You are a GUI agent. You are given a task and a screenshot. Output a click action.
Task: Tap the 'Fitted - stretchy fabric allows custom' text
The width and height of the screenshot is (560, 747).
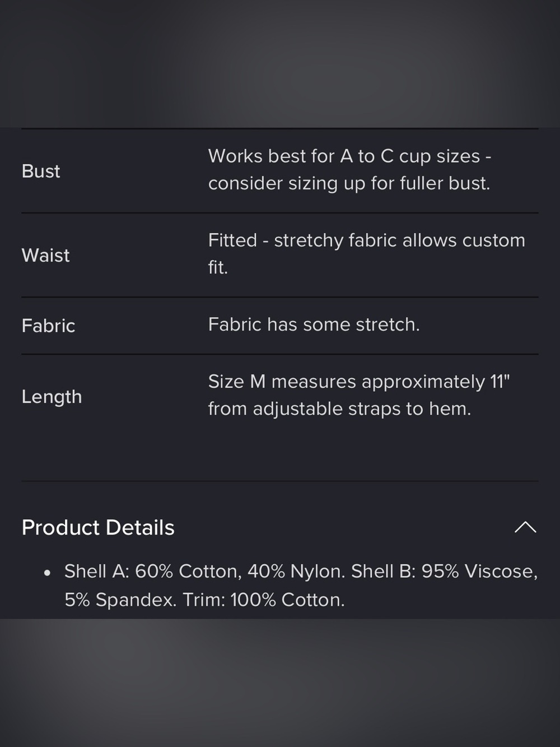coord(367,240)
